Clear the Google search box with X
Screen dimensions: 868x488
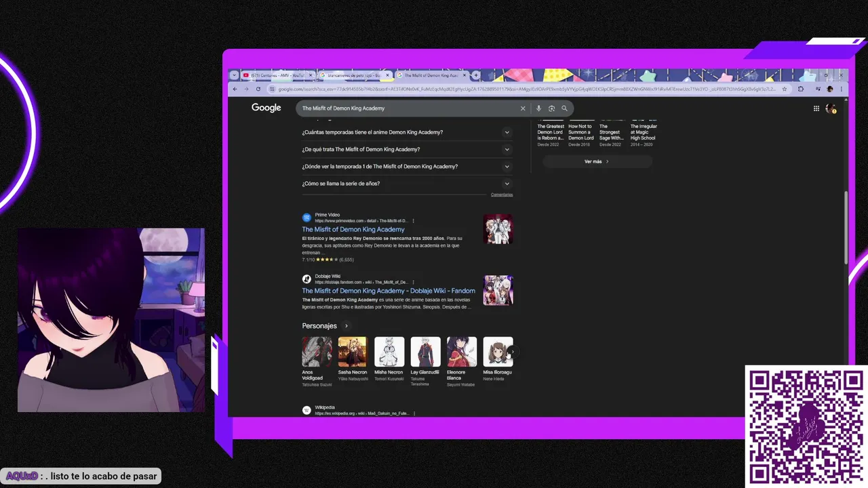523,108
